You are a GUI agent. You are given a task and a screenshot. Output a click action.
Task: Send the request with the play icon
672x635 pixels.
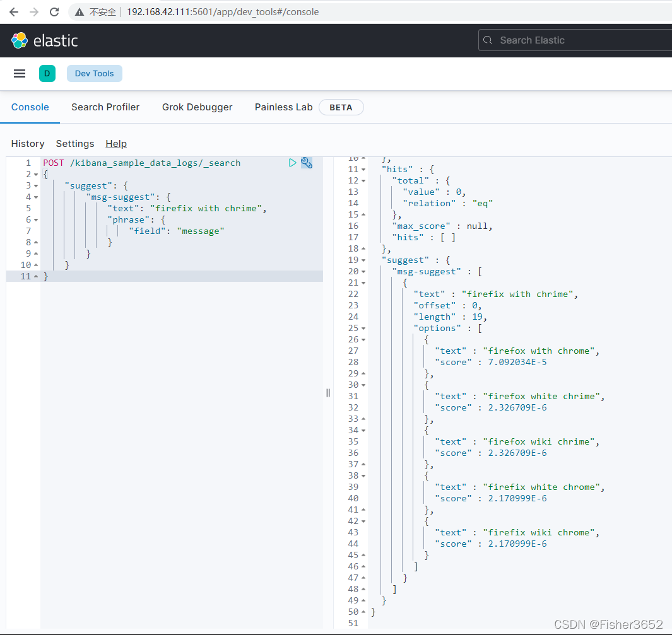[x=292, y=163]
